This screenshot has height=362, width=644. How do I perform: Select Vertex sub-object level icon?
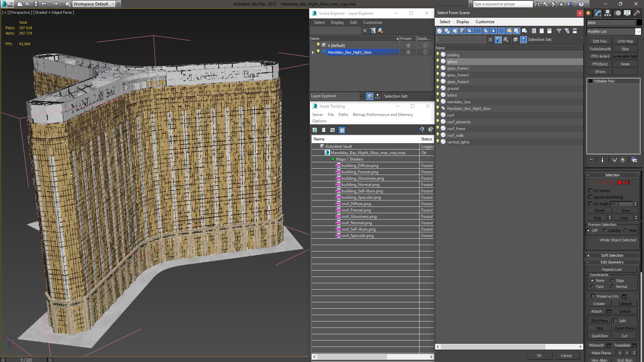tap(595, 183)
